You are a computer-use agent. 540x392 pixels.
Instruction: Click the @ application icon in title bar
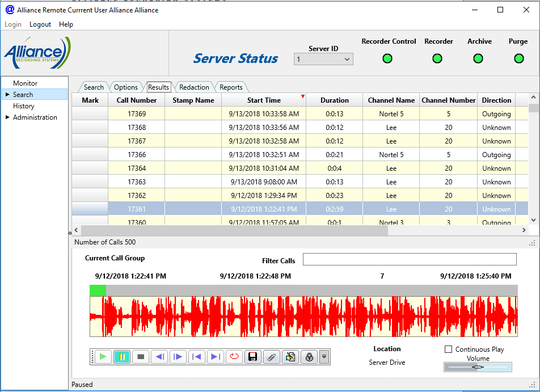(10, 10)
